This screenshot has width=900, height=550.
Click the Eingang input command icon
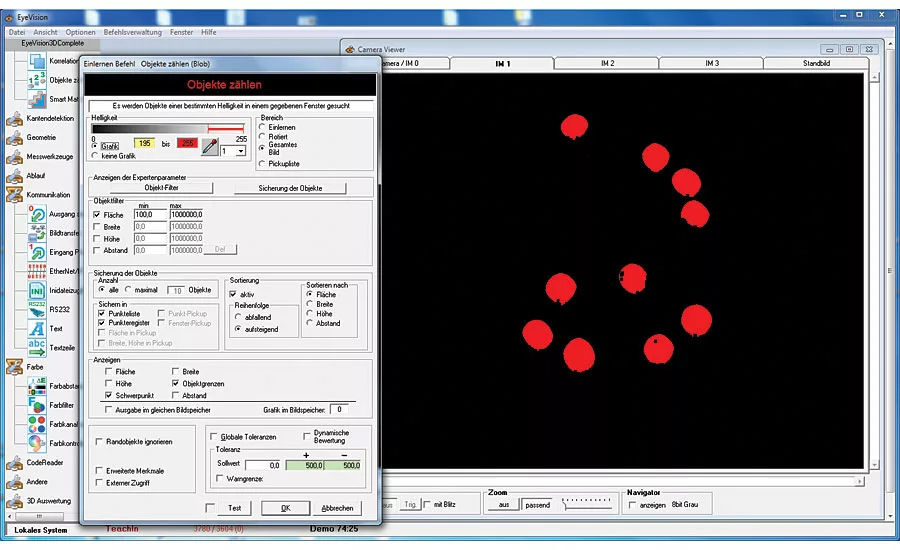[37, 252]
